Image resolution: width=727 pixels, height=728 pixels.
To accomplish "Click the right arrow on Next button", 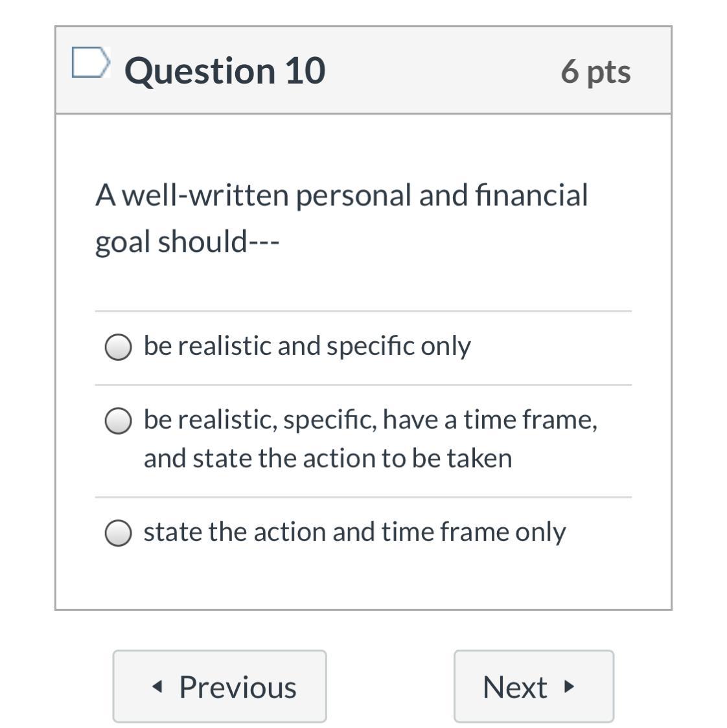I will pos(569,687).
